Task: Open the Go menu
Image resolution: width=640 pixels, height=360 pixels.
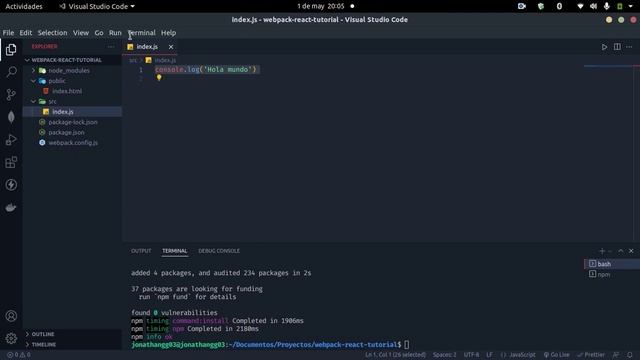Action: click(x=99, y=33)
